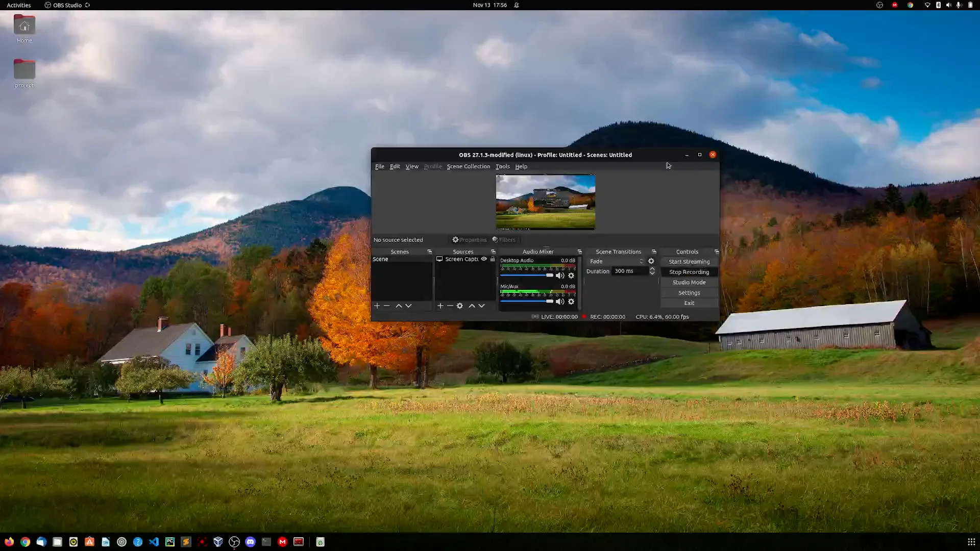Hide Screen Capture source via eye icon
The height and width of the screenshot is (551, 980).
pyautogui.click(x=484, y=259)
